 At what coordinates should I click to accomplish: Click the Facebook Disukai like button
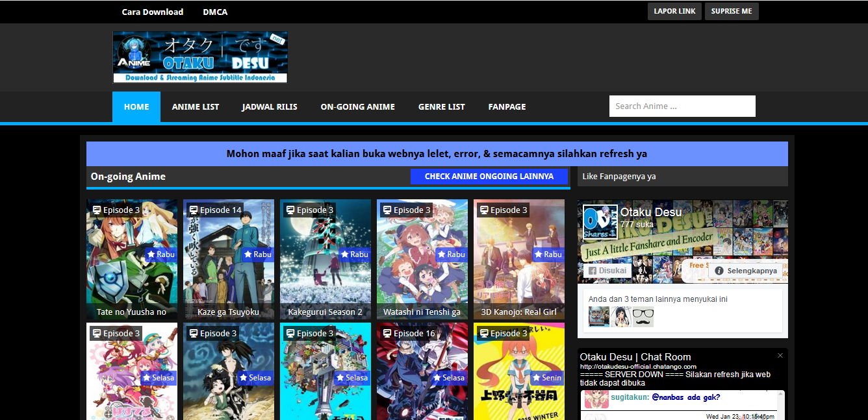click(607, 271)
